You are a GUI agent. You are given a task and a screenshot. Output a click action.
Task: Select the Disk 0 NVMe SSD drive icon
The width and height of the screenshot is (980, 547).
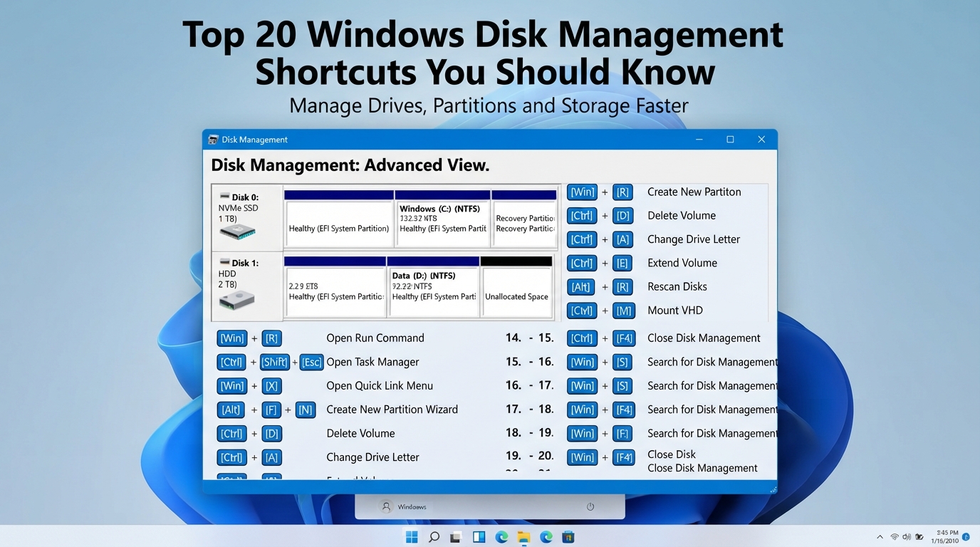(237, 231)
